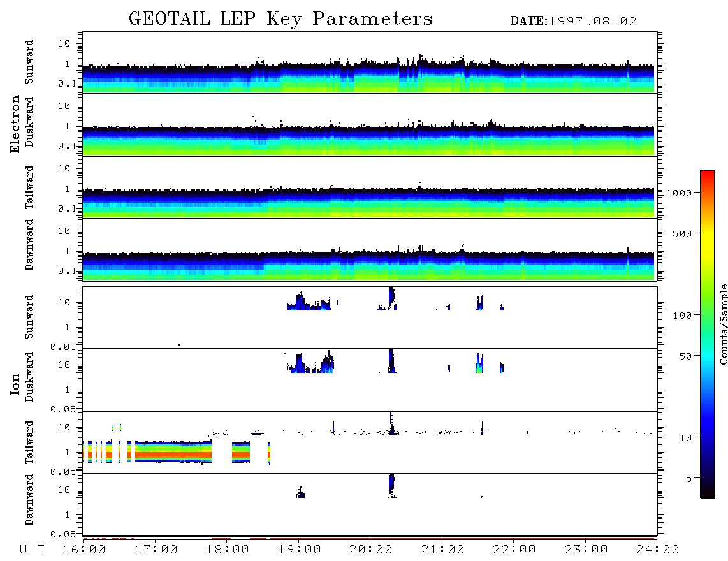
Task: Click the "GEOTAIL LEP Key Parameters" title
Action: point(280,19)
